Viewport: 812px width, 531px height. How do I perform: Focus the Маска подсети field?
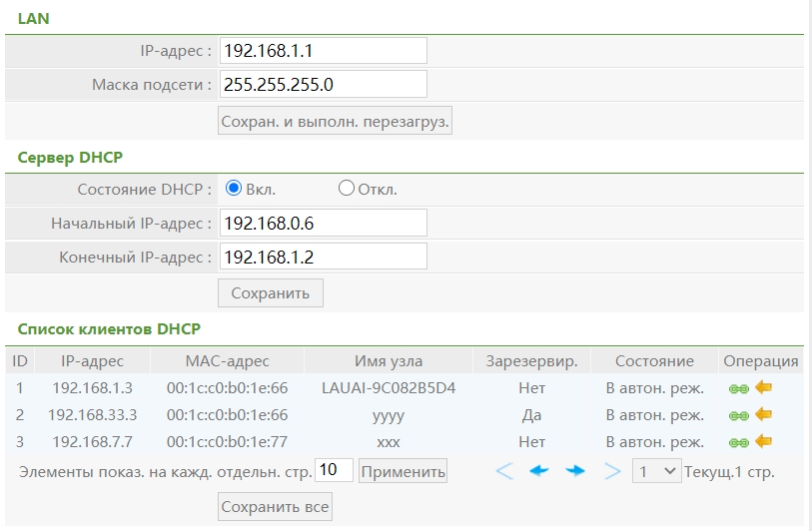pyautogui.click(x=324, y=84)
